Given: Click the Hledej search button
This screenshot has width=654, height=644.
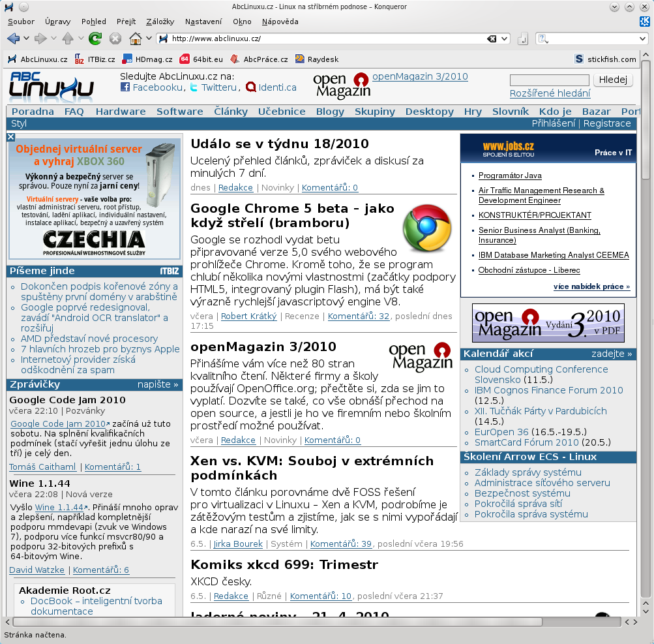Looking at the screenshot, I should 613,80.
